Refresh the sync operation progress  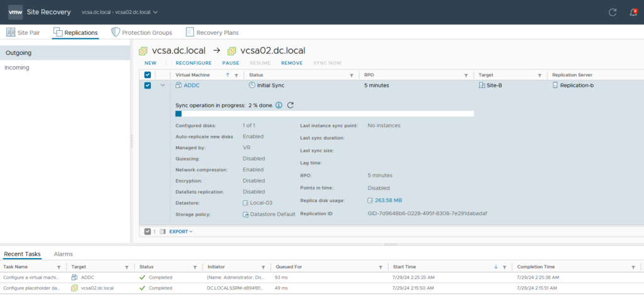pyautogui.click(x=290, y=105)
